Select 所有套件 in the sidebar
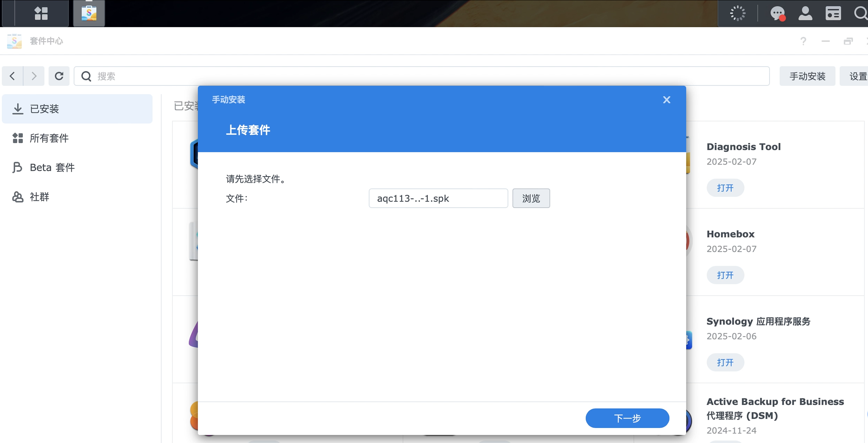This screenshot has width=868, height=443. click(x=77, y=138)
